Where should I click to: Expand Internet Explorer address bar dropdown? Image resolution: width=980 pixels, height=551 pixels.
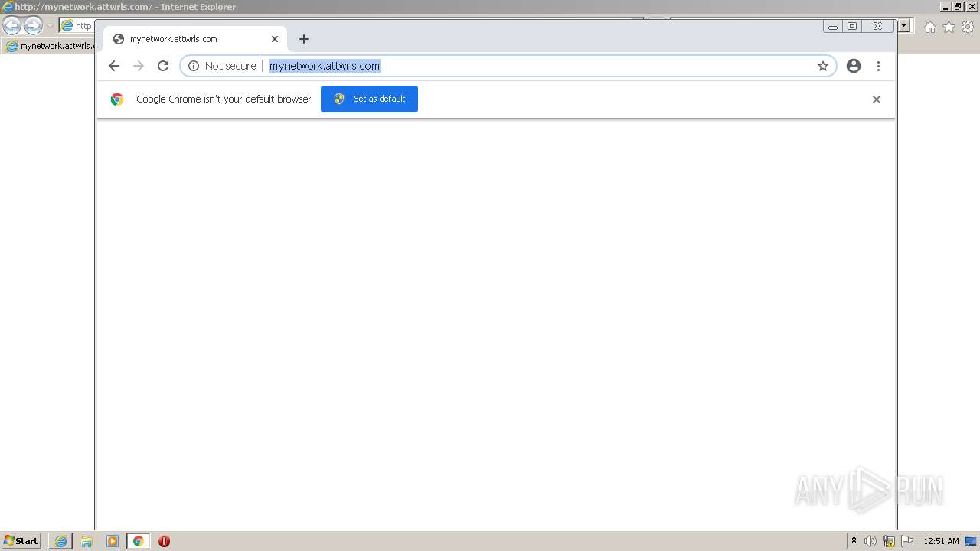tap(904, 25)
